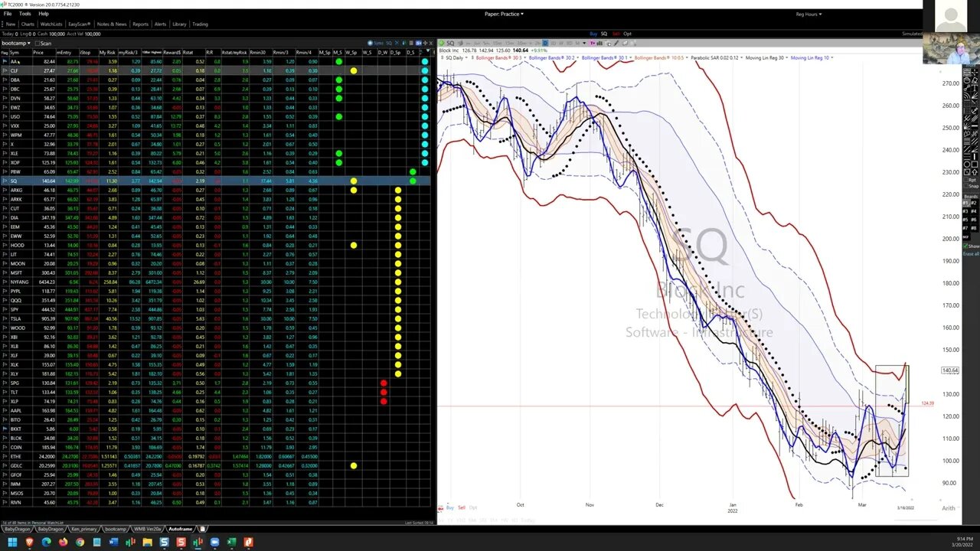980x551 pixels.
Task: Open Library from the toolbar
Action: (179, 24)
